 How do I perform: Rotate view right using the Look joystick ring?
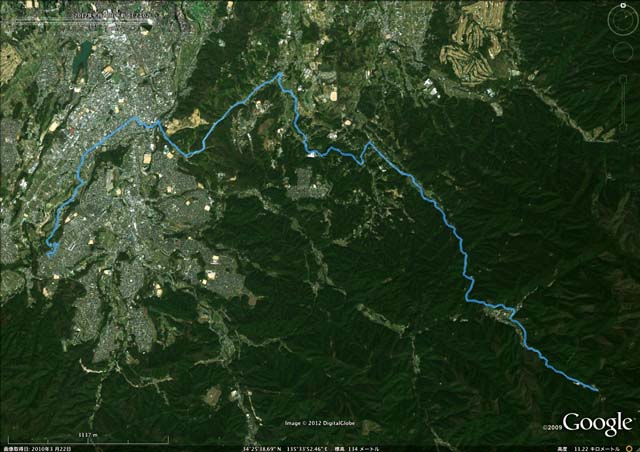pyautogui.click(x=633, y=20)
